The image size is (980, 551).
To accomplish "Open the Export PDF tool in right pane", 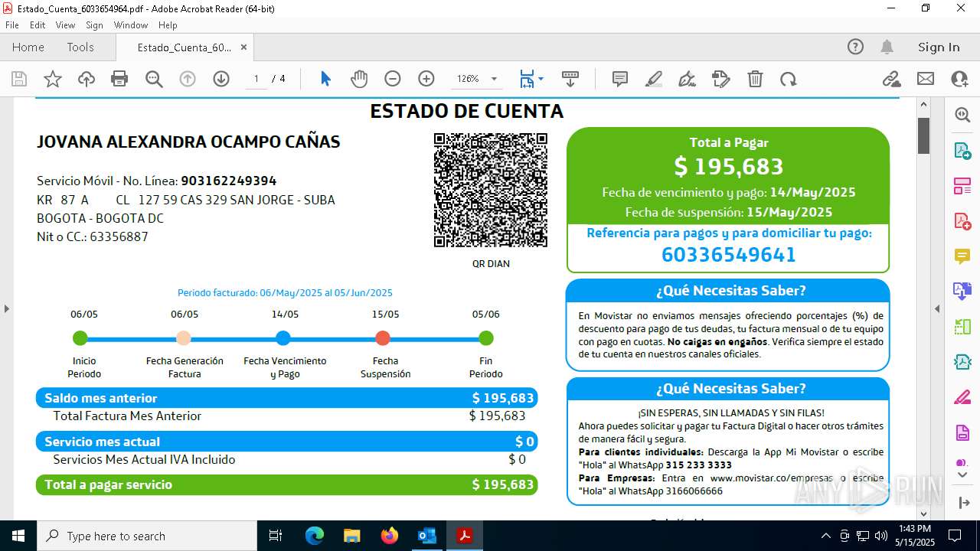I will click(x=962, y=150).
